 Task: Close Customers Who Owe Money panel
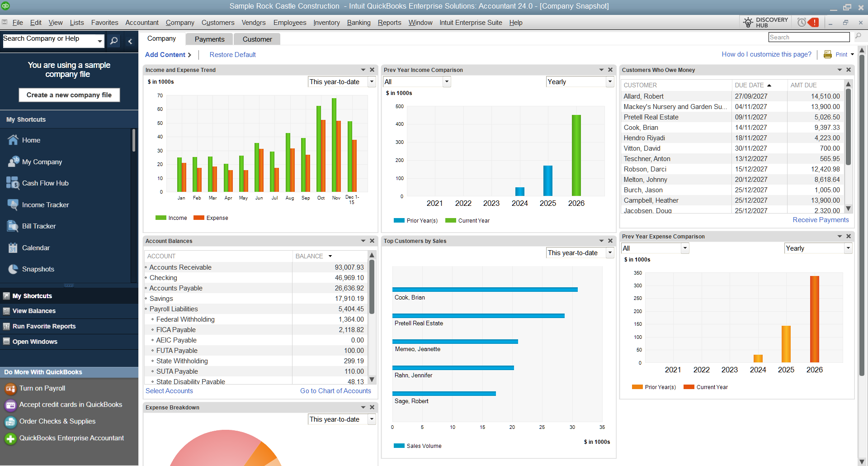[849, 70]
